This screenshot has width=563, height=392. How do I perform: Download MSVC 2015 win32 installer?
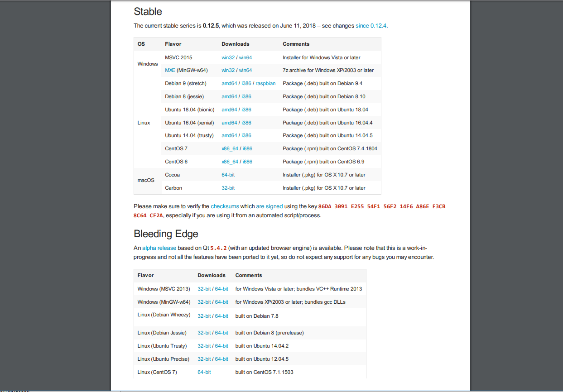(x=228, y=57)
